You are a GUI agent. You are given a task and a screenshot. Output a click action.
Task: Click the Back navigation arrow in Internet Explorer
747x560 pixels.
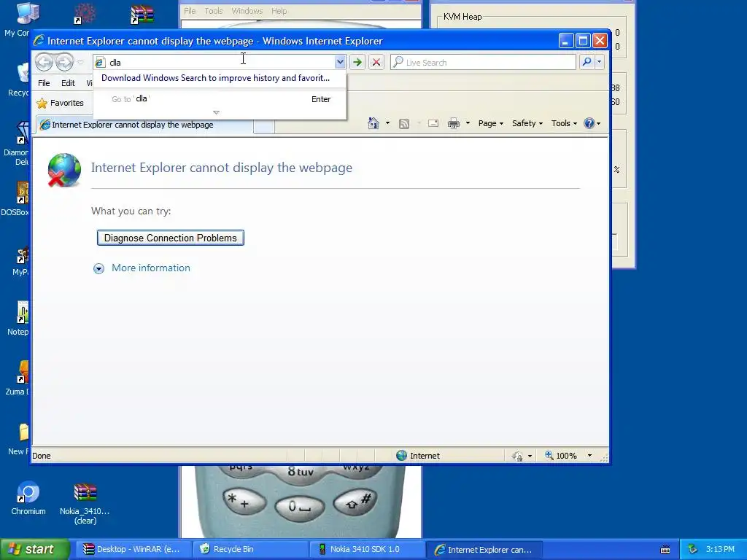44,62
